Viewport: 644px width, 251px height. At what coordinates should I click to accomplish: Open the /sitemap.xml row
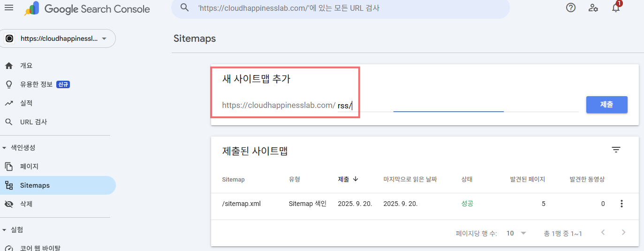coord(425,204)
